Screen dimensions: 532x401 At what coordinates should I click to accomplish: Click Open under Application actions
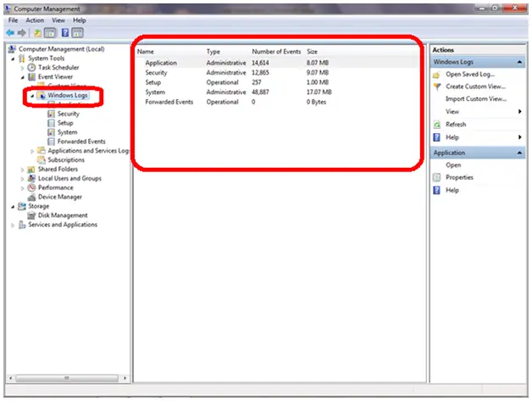[x=453, y=165]
